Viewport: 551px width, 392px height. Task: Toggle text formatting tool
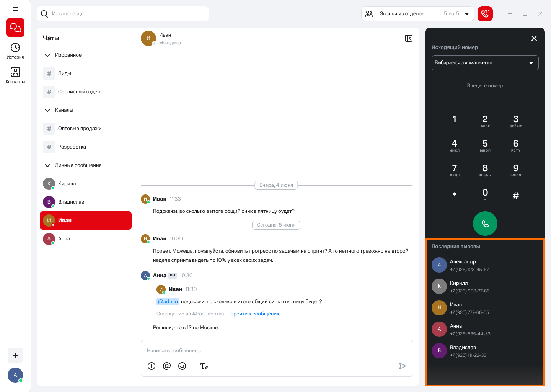point(204,366)
